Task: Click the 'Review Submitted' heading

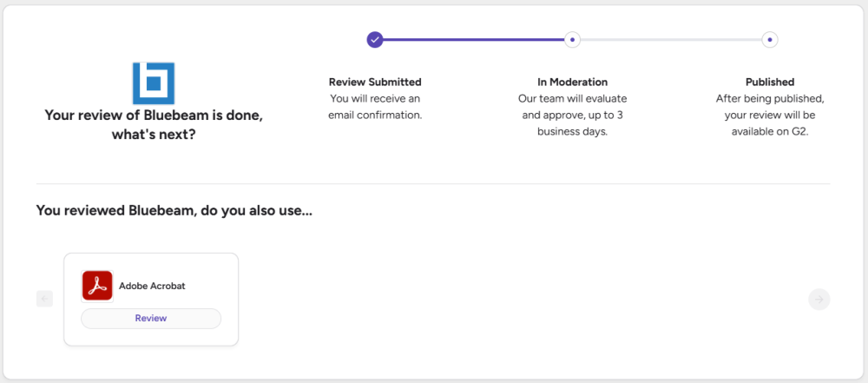Action: pos(375,82)
